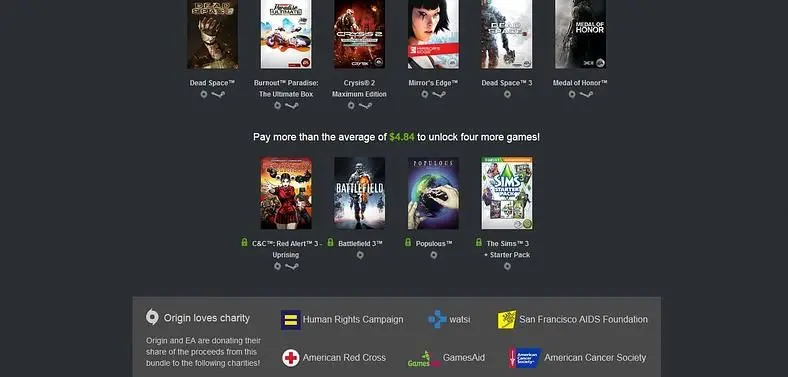
Task: Click the GamesAid logo
Action: (x=424, y=358)
